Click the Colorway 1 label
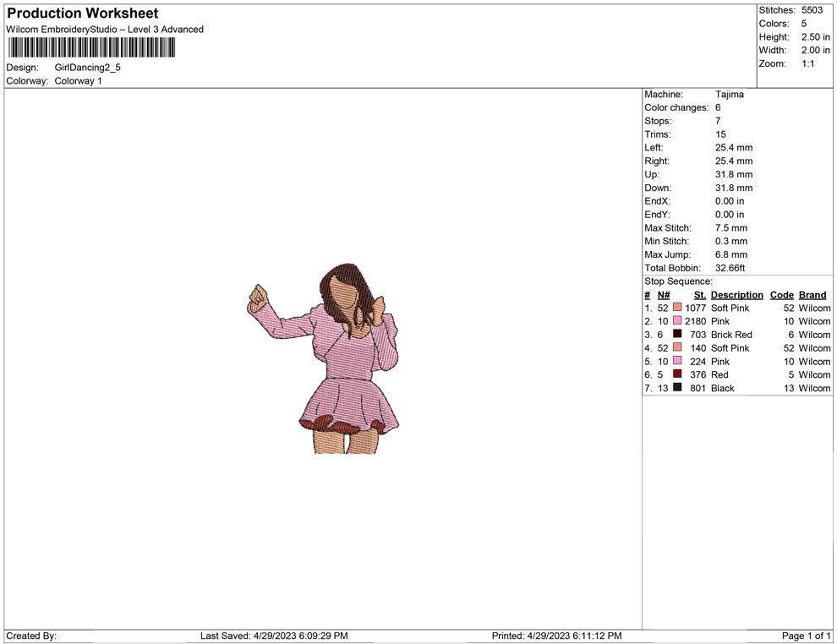The width and height of the screenshot is (837, 644). tap(78, 81)
